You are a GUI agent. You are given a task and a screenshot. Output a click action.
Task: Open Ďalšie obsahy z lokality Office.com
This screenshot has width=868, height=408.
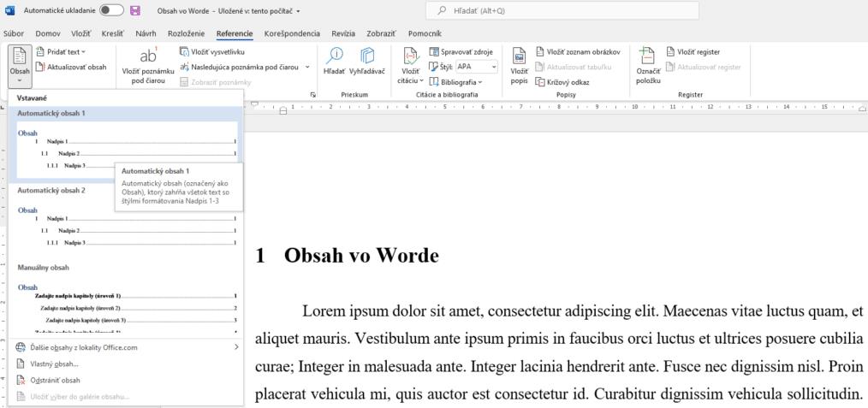click(x=126, y=347)
